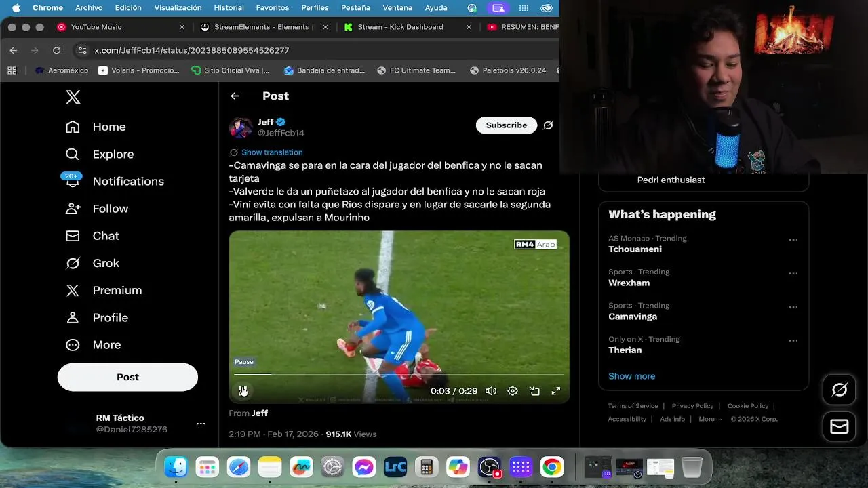Open More options in X sidebar
Screen dimensions: 868x488
(x=94, y=344)
